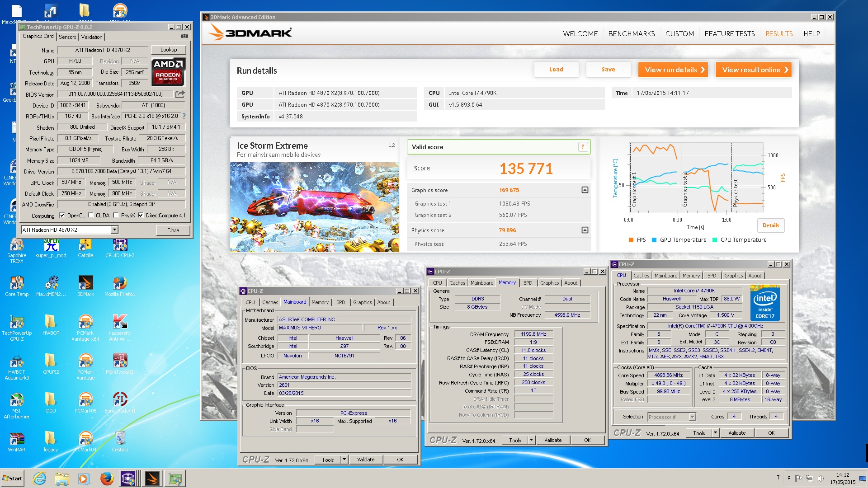Screen dimensions: 868x488
Task: Select SPD tab in Memory CPU-Z window
Action: 528,283
